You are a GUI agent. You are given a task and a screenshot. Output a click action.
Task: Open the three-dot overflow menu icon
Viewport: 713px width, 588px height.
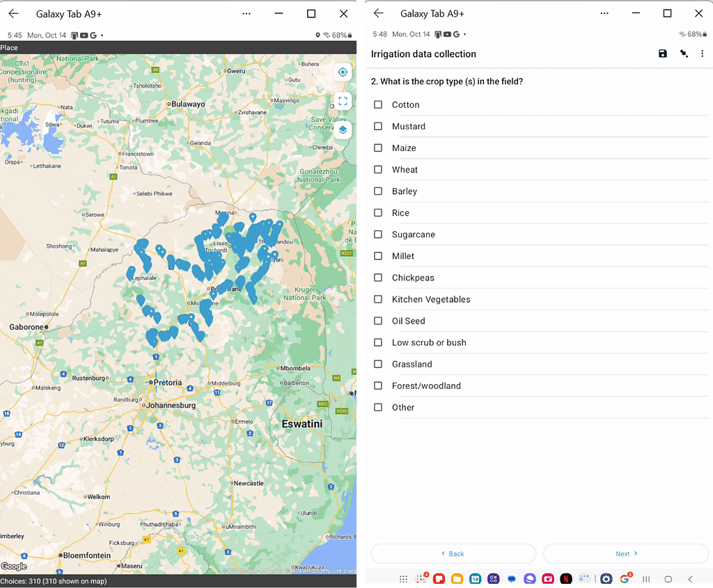[702, 54]
